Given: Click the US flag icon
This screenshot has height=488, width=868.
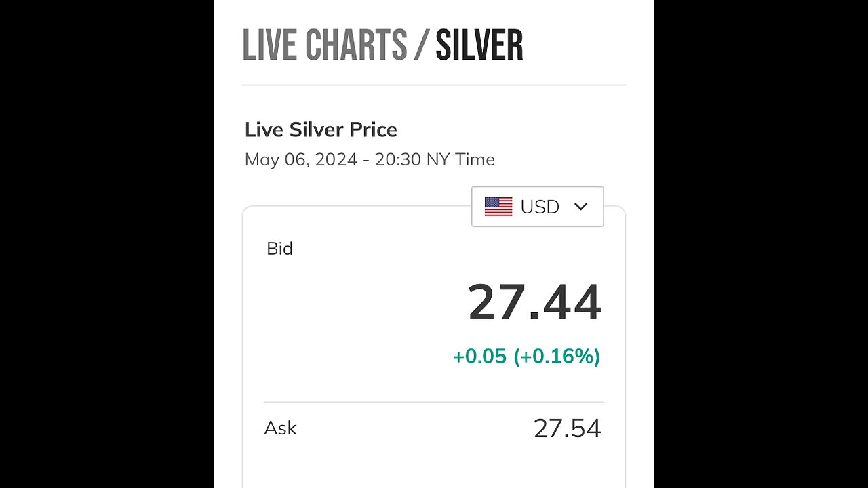Looking at the screenshot, I should [498, 207].
